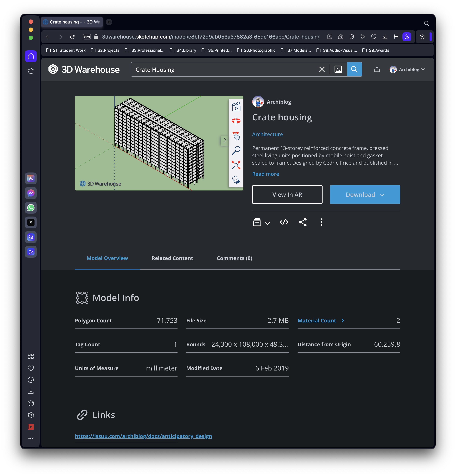Select the Crate housing browser tab

[72, 22]
